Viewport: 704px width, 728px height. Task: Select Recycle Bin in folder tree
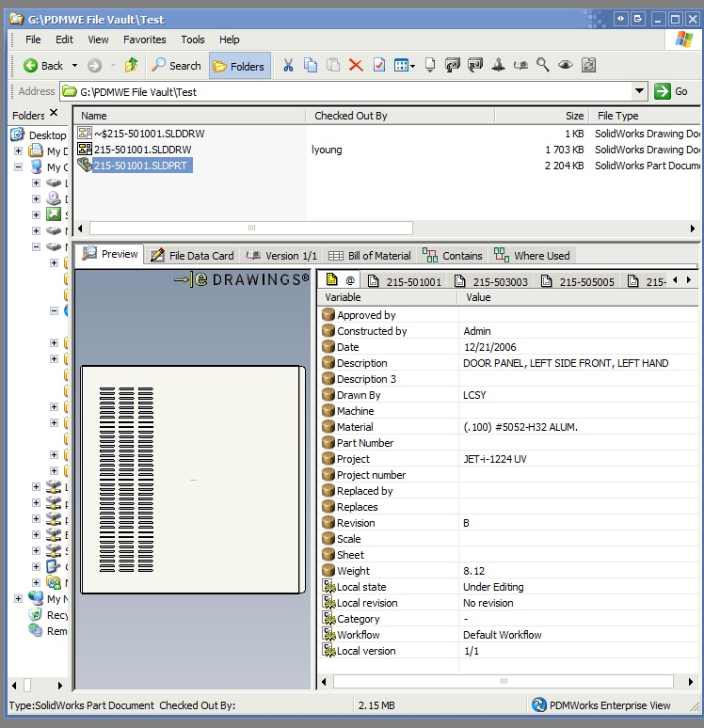coord(56,615)
